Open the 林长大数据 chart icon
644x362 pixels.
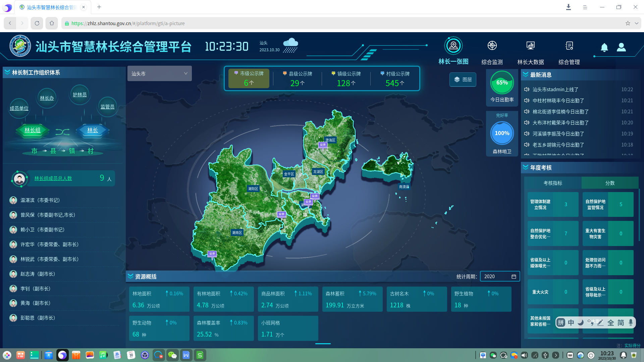(530, 46)
